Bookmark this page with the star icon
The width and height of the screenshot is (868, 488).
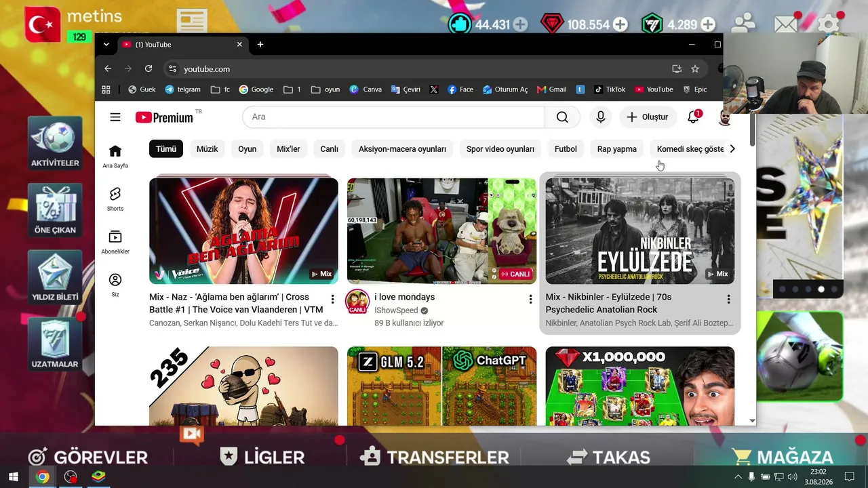pos(695,68)
